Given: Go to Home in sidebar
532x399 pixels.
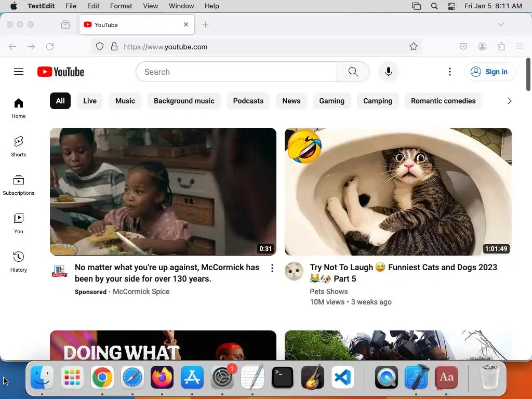Looking at the screenshot, I should click(19, 108).
